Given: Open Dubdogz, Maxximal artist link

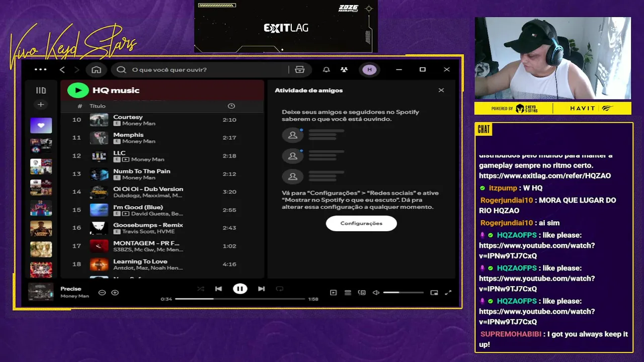Looking at the screenshot, I should tap(148, 196).
